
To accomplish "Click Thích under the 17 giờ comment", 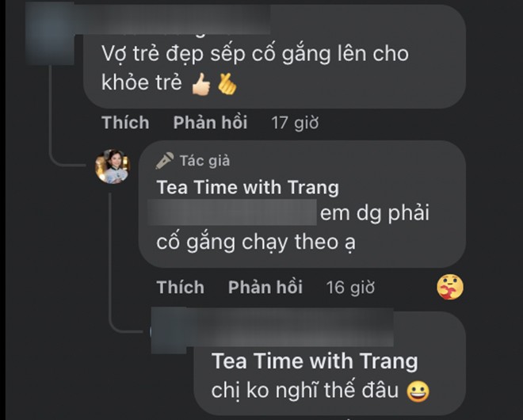I will click(125, 122).
